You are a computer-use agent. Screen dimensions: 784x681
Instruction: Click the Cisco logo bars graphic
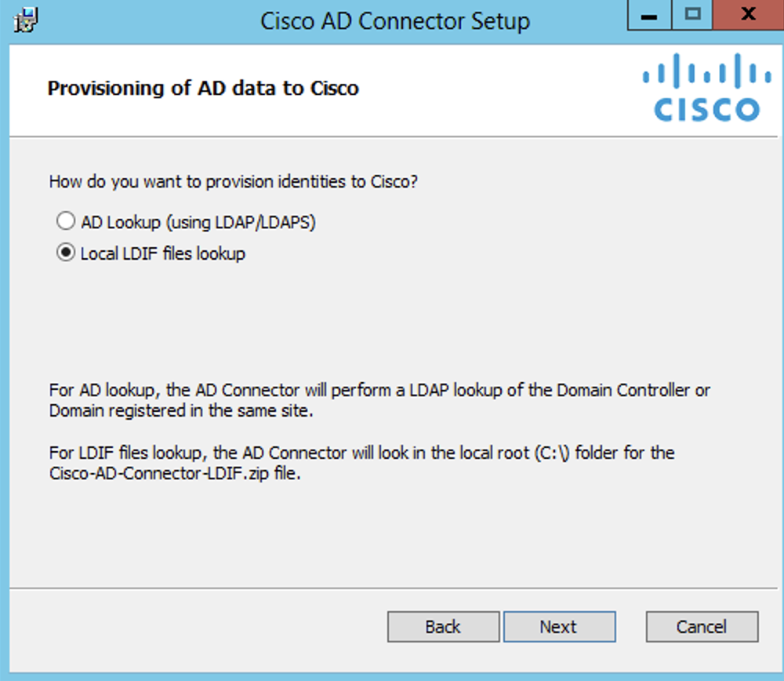pos(707,71)
